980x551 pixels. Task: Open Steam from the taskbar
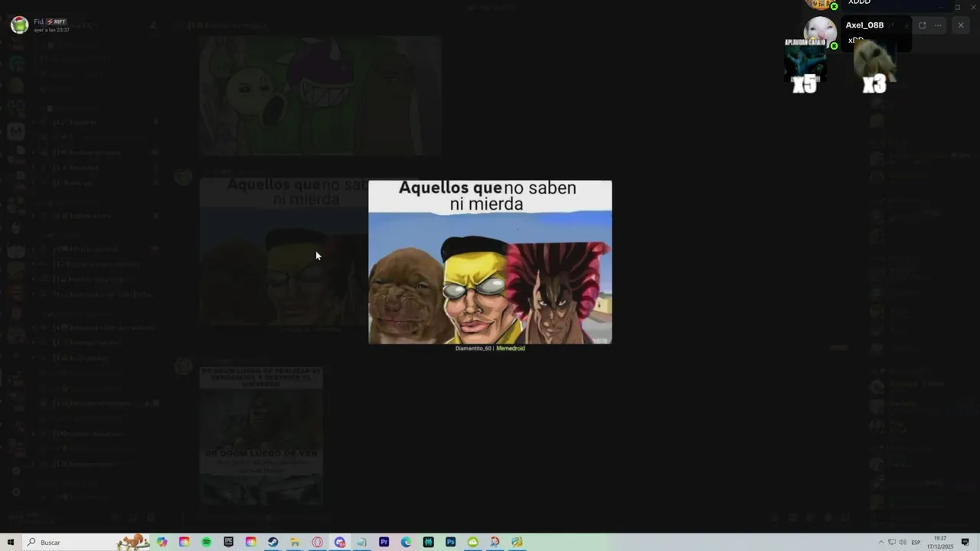273,542
